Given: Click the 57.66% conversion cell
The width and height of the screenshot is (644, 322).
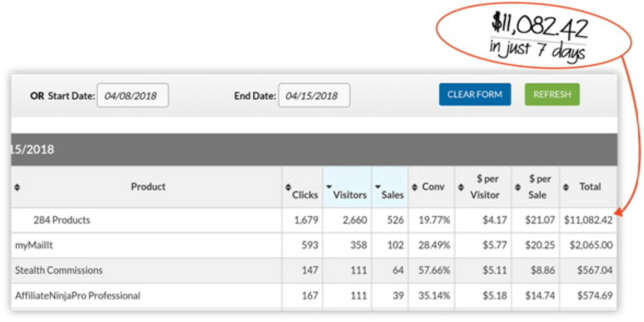Looking at the screenshot, I should (x=434, y=270).
